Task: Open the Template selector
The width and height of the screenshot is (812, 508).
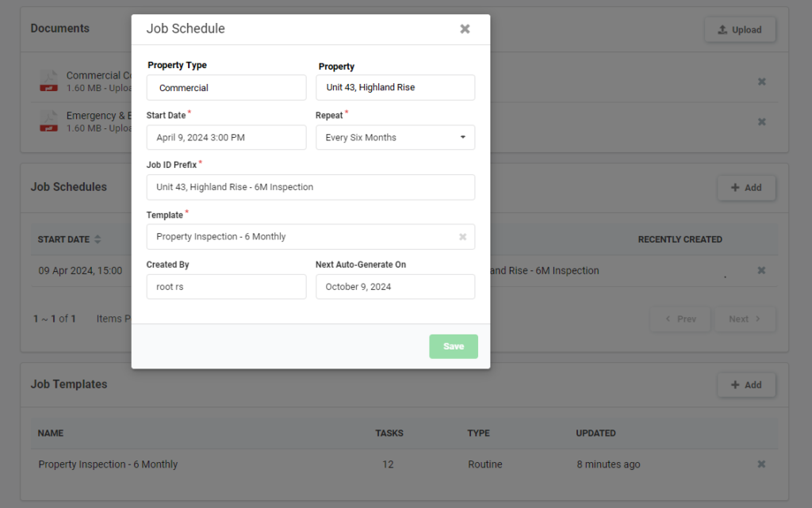Action: [301, 237]
